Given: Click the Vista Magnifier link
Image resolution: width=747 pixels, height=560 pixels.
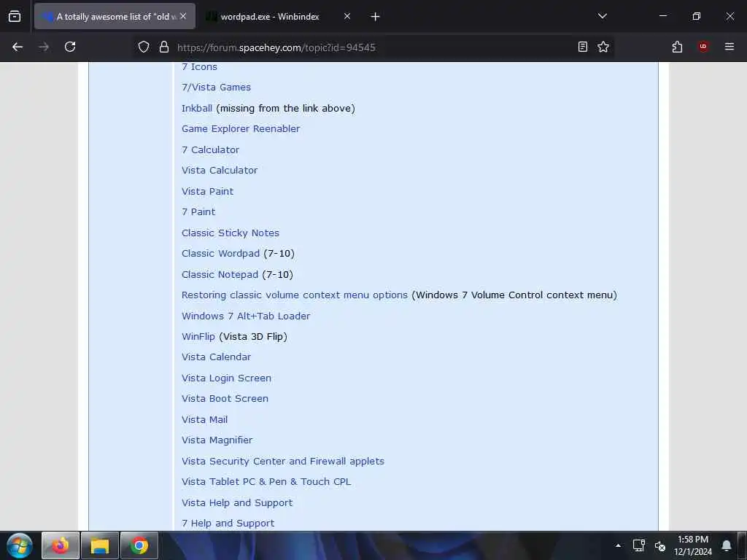Looking at the screenshot, I should click(x=217, y=440).
